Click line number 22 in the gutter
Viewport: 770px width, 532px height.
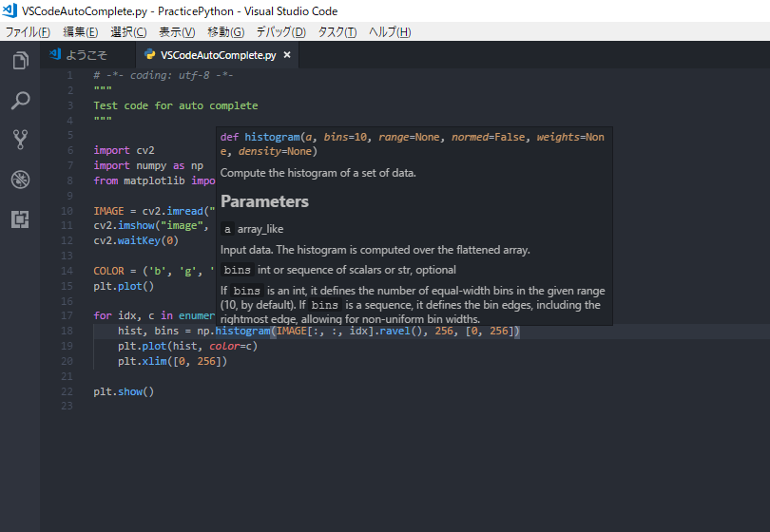click(66, 391)
